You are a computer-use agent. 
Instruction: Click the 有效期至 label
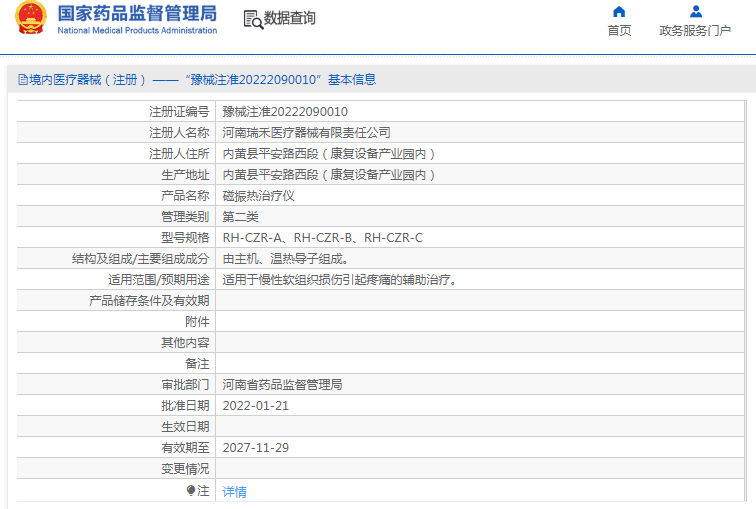(x=185, y=448)
